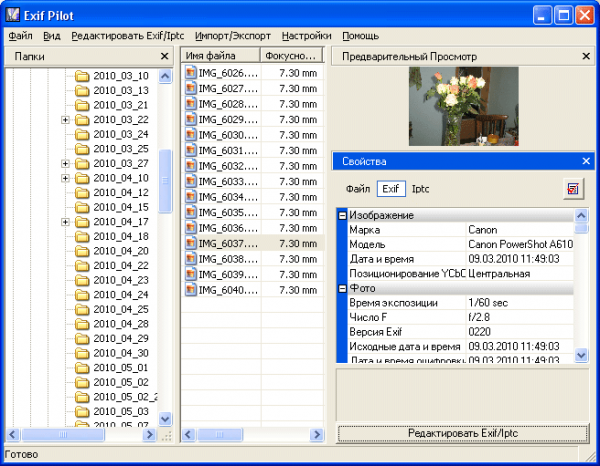The height and width of the screenshot is (466, 600).
Task: Click the 2010_04_30 folder icon
Action: (x=83, y=353)
